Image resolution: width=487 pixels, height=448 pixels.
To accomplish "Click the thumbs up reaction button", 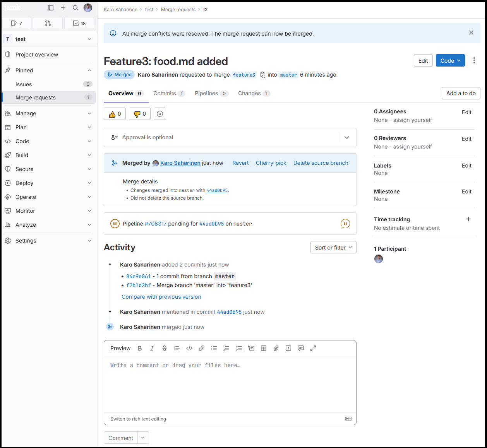I will coord(115,114).
